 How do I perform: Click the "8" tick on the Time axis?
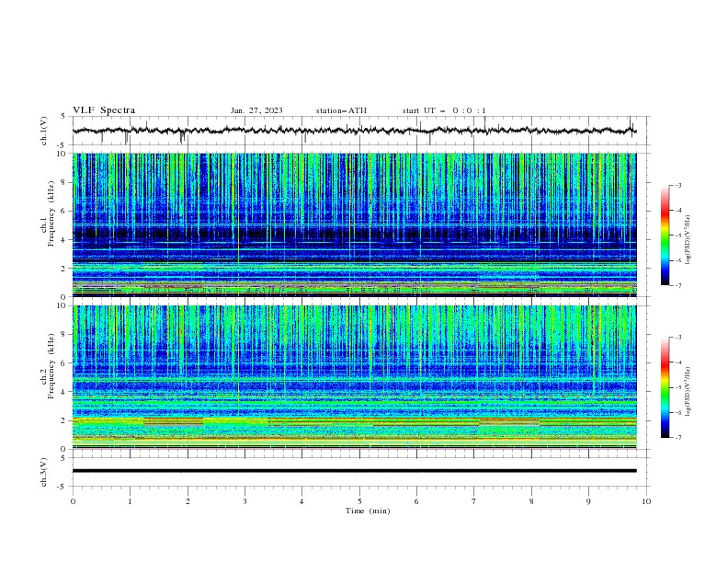(x=531, y=501)
